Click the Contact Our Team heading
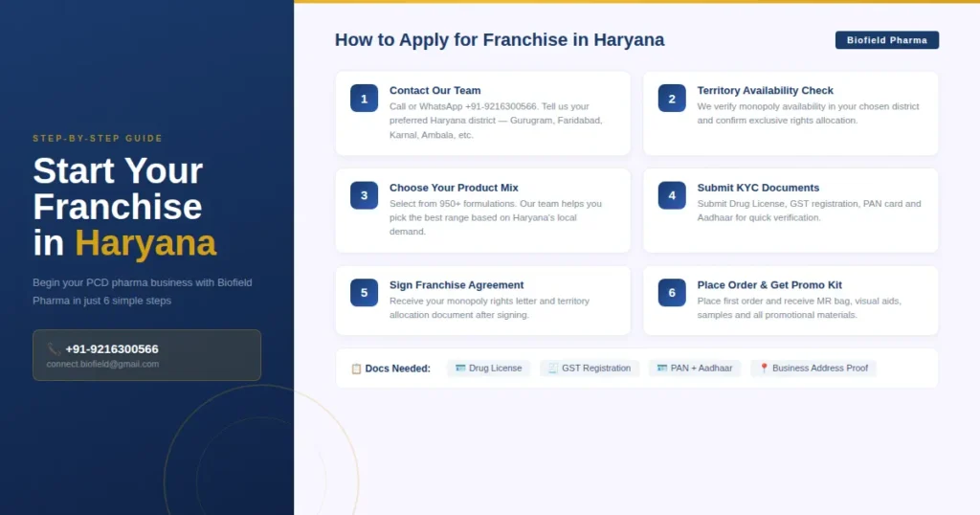The width and height of the screenshot is (980, 515). pyautogui.click(x=435, y=91)
